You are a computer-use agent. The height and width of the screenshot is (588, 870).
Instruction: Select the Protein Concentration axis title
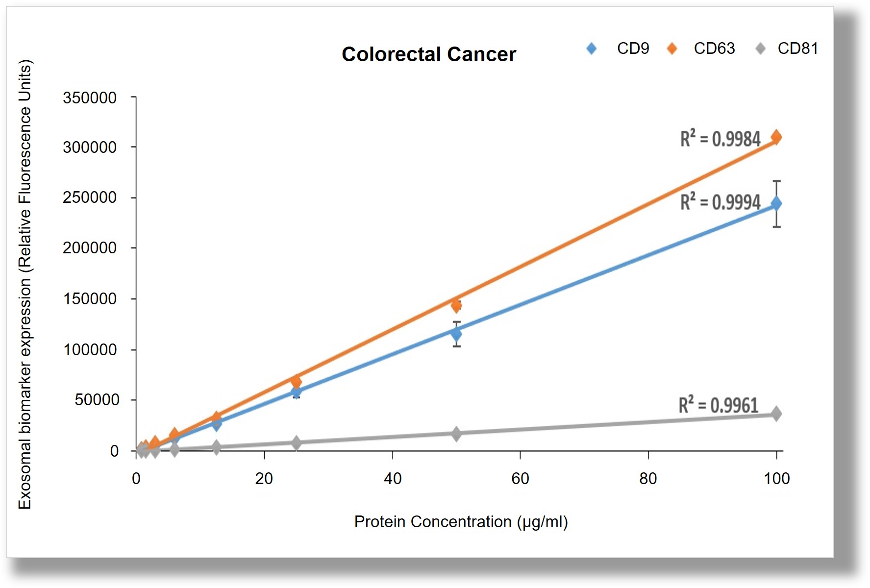point(461,522)
